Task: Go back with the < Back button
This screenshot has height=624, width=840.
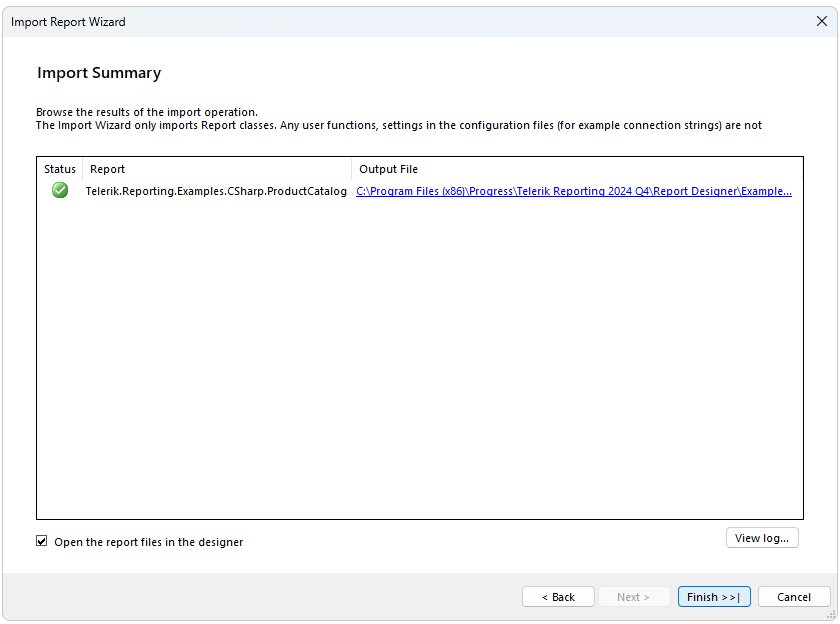Action: click(558, 597)
